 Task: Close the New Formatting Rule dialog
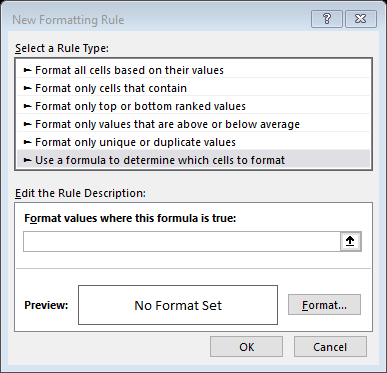coord(361,19)
